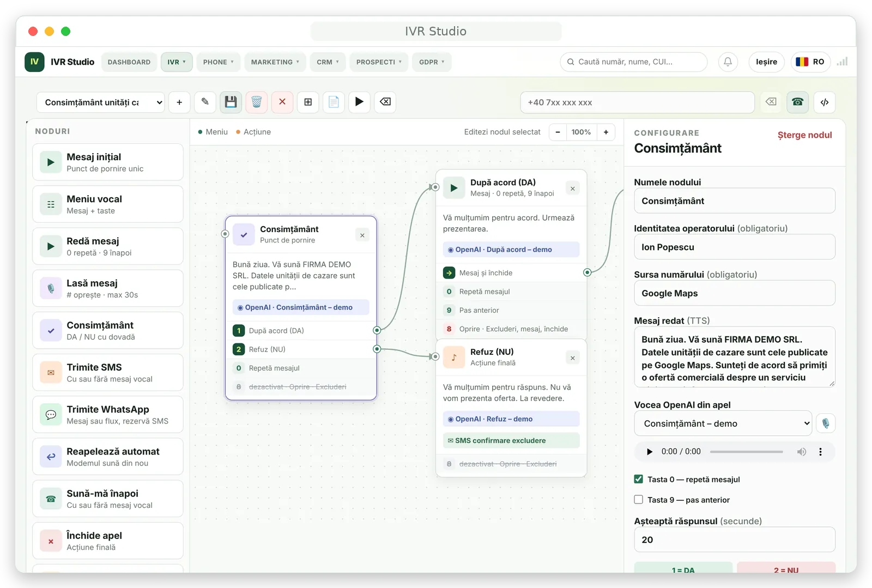Zoom out the canvas with minus button

[558, 132]
